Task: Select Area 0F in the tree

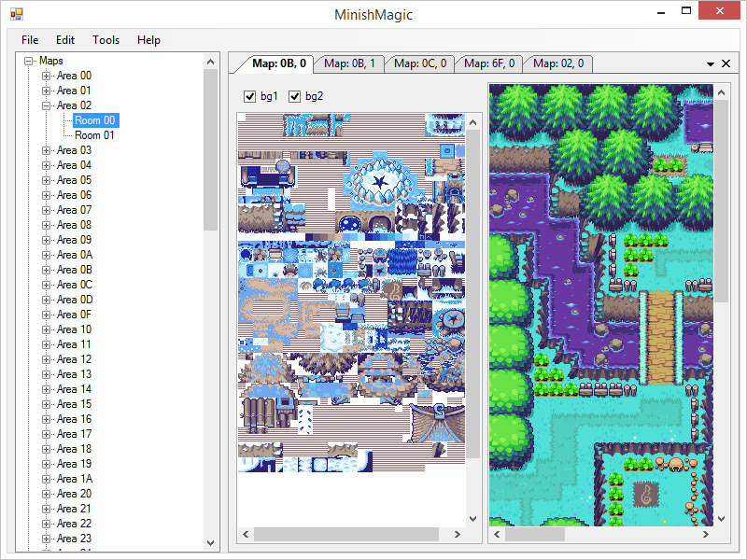Action: click(x=74, y=315)
